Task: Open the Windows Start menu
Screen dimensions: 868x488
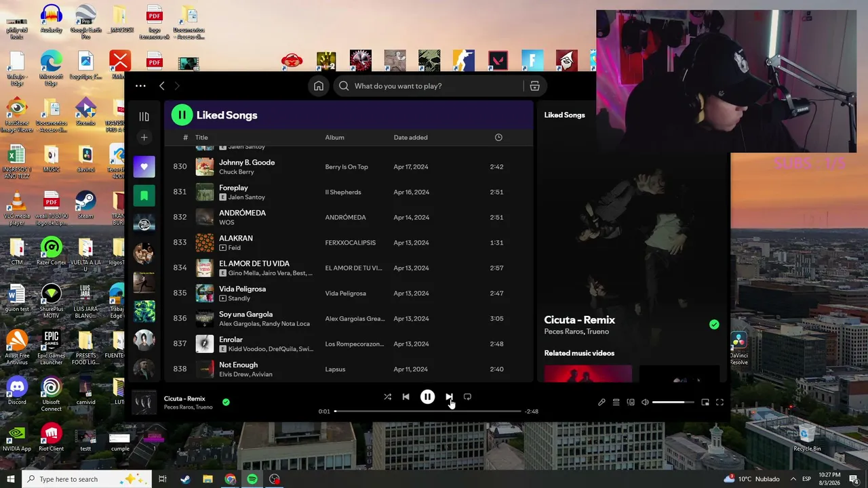Action: tap(10, 479)
